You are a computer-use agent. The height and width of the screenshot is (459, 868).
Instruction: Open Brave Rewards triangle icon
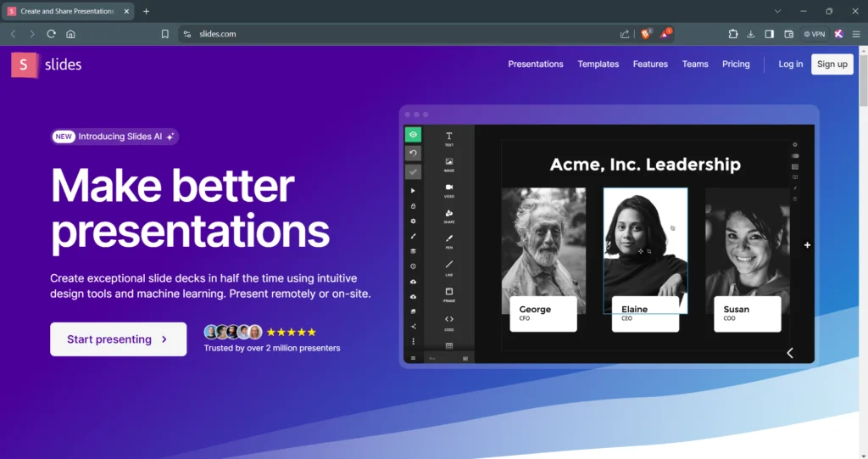coord(665,34)
